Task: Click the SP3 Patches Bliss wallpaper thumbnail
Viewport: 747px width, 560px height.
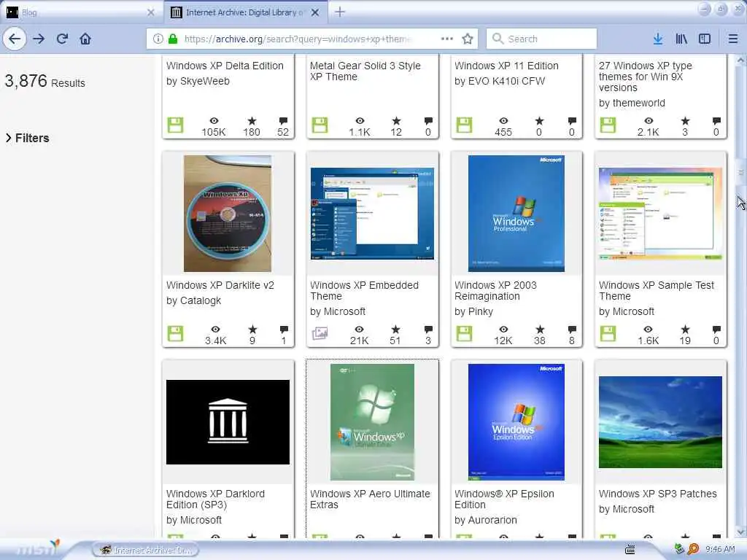Action: pyautogui.click(x=660, y=422)
